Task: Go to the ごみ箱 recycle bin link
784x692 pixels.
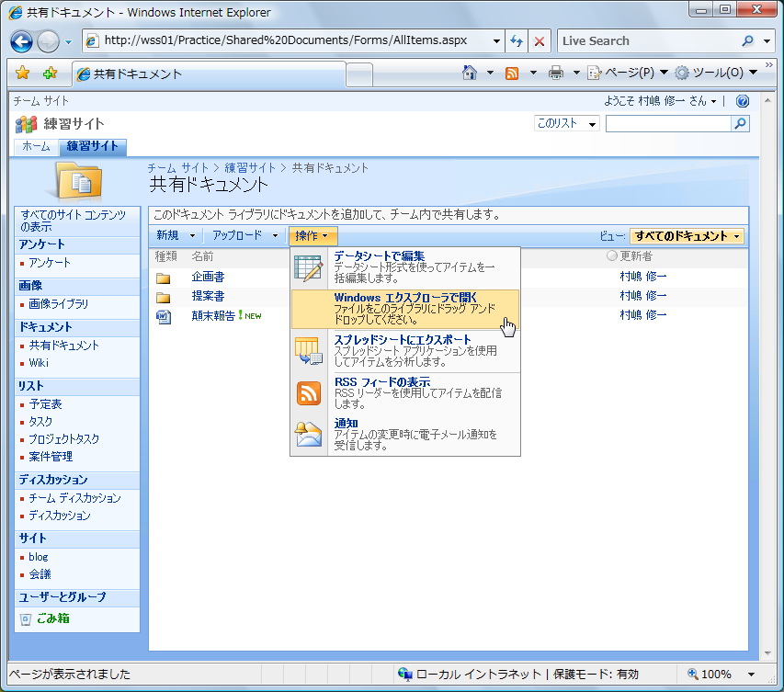Action: 52,618
